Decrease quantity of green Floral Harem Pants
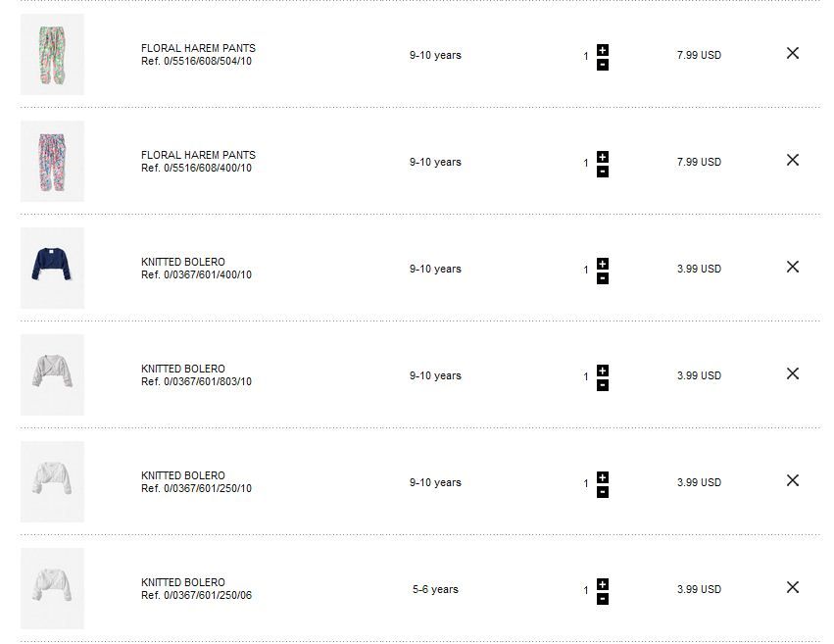The width and height of the screenshot is (834, 644). 603,65
